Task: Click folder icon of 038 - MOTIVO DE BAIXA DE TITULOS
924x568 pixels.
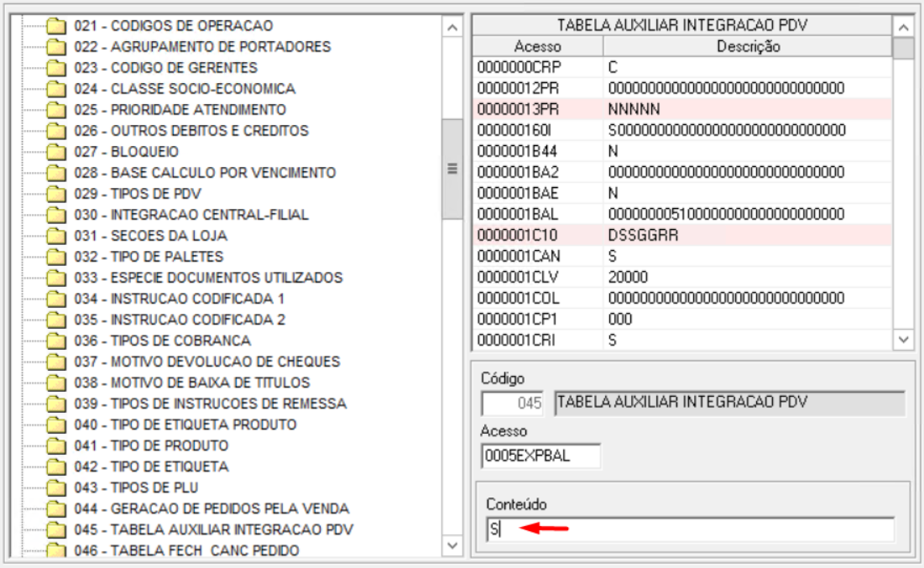Action: point(56,383)
